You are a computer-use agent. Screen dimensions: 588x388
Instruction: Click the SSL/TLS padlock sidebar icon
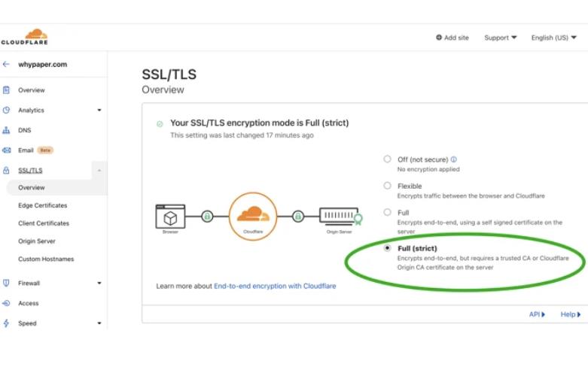7,171
